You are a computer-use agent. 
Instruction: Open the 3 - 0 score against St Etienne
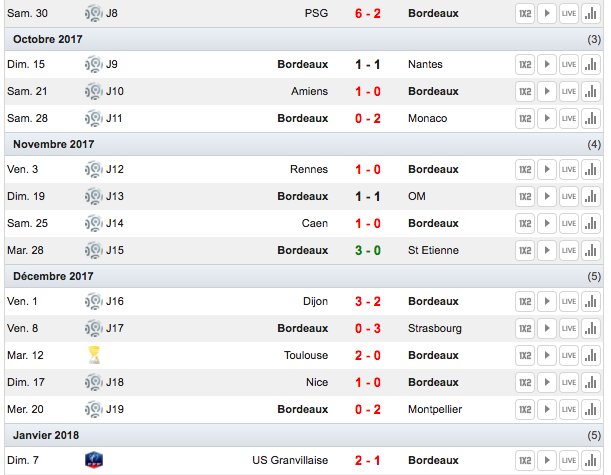click(367, 251)
